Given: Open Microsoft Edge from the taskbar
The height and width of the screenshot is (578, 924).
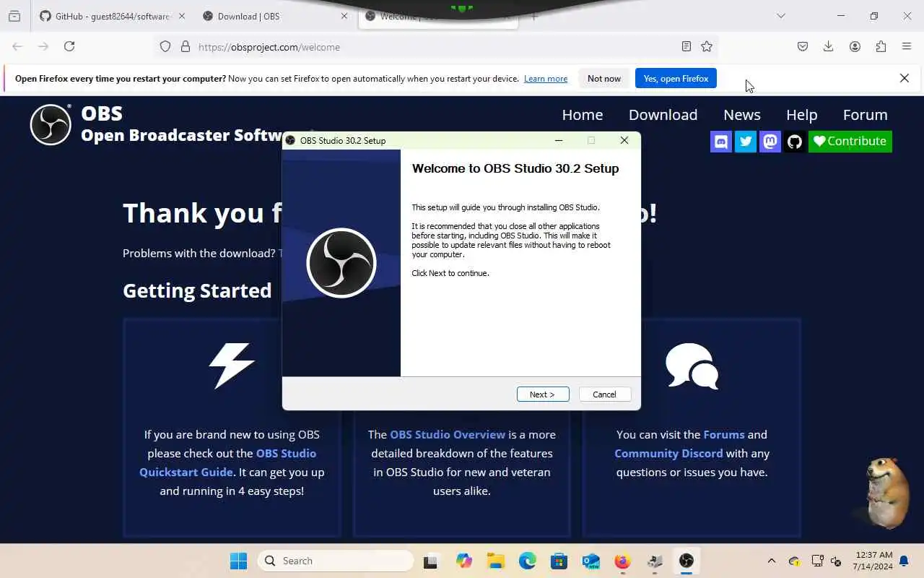Looking at the screenshot, I should coord(527,561).
